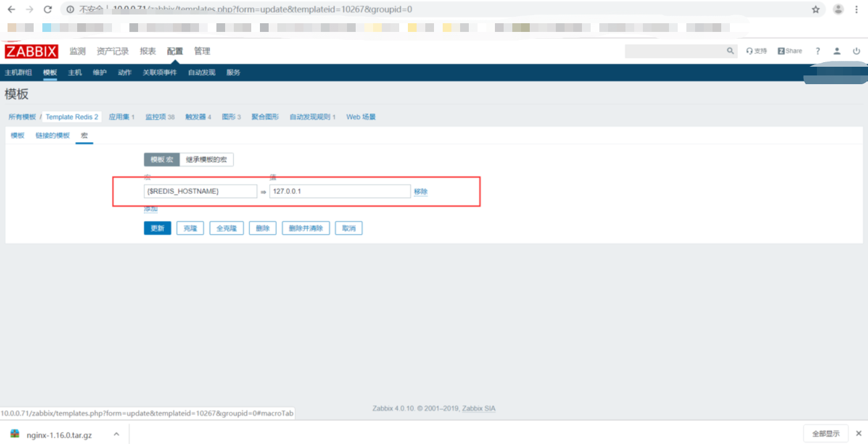Go to 模板 templates submenu

click(50, 73)
